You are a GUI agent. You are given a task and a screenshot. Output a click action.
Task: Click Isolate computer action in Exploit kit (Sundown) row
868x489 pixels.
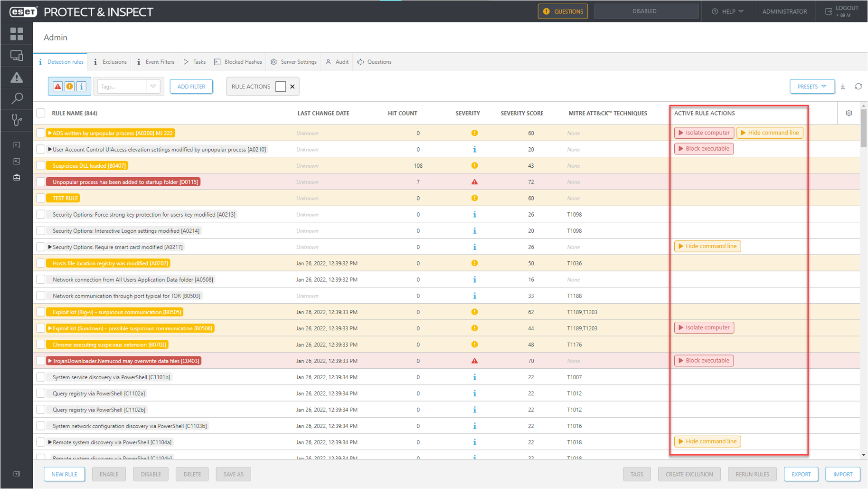(x=704, y=327)
